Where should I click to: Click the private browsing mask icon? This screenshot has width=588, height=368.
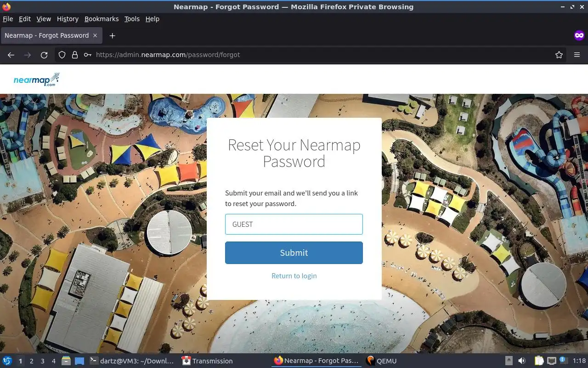(579, 35)
